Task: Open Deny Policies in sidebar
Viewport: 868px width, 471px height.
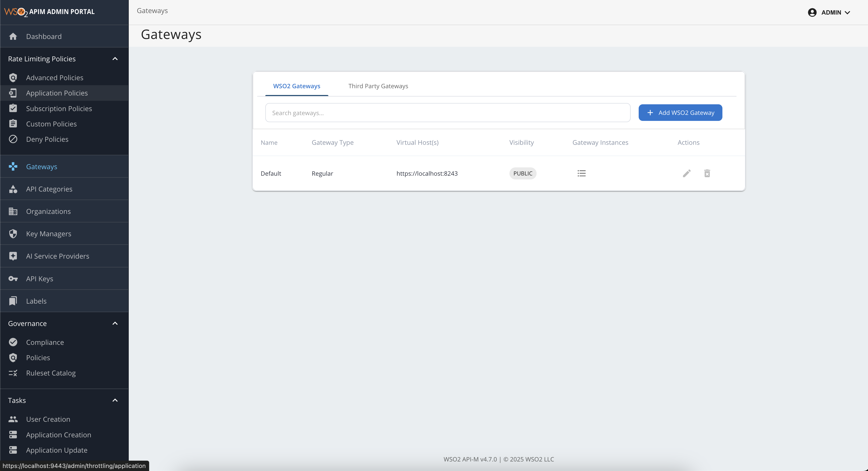Action: 64,139
